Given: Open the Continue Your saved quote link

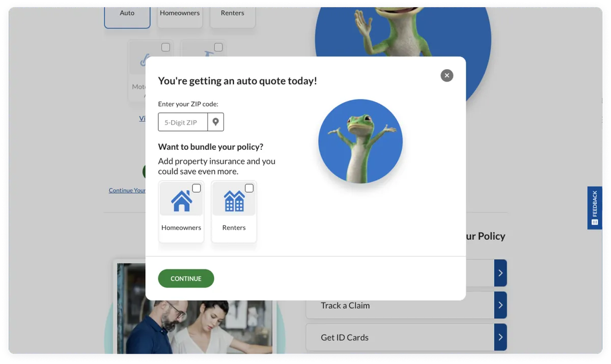Looking at the screenshot, I should pos(127,190).
